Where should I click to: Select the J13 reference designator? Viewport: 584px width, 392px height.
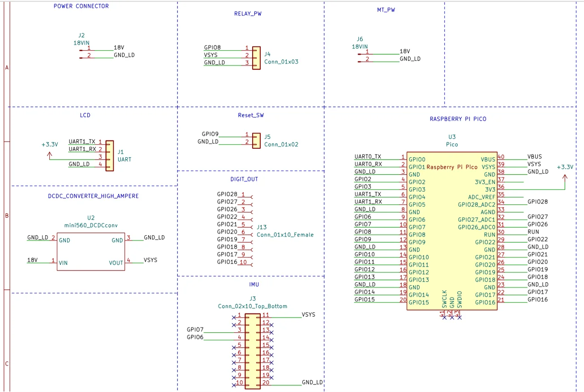pyautogui.click(x=262, y=227)
